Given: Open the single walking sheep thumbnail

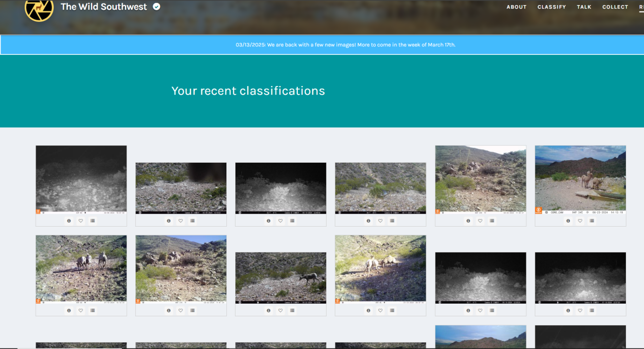Looking at the screenshot, I should 281,278.
